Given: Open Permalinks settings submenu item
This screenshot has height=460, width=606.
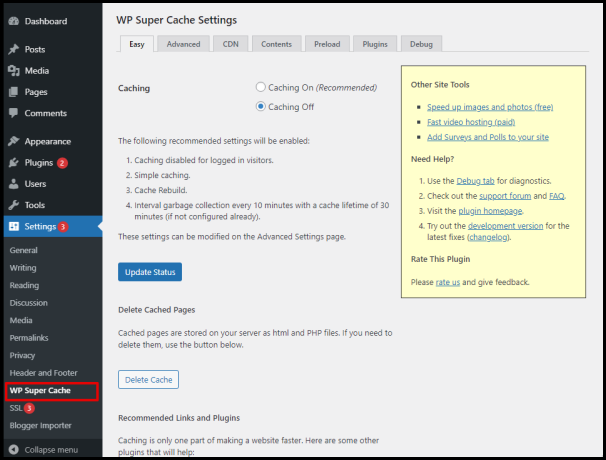Looking at the screenshot, I should pyautogui.click(x=29, y=338).
